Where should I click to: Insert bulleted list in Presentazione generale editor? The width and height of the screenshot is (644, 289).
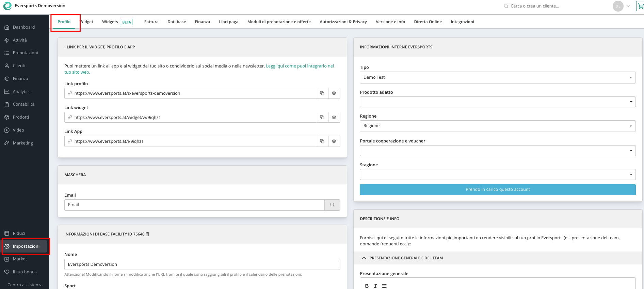click(384, 286)
